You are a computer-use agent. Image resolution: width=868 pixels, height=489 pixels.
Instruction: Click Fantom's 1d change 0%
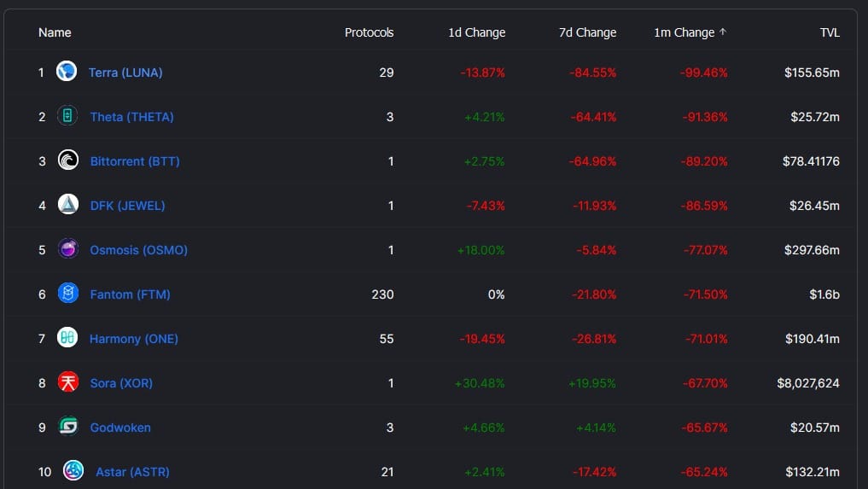(x=497, y=294)
